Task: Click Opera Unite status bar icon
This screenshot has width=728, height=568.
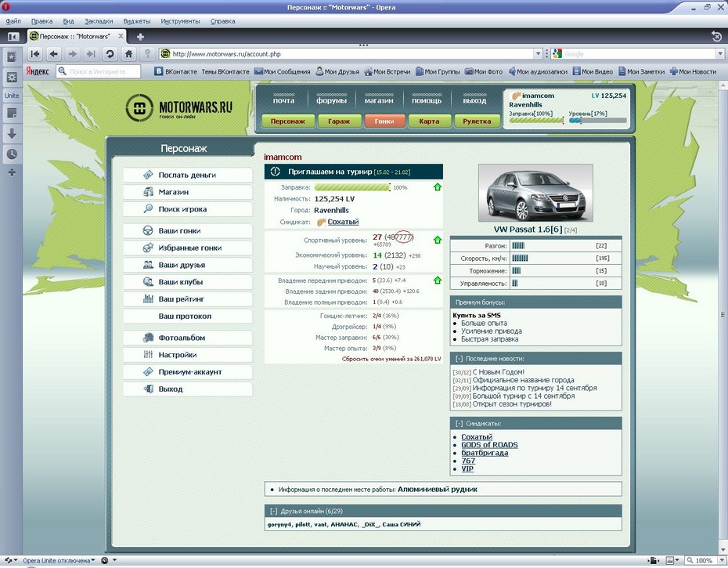Action: [9, 561]
